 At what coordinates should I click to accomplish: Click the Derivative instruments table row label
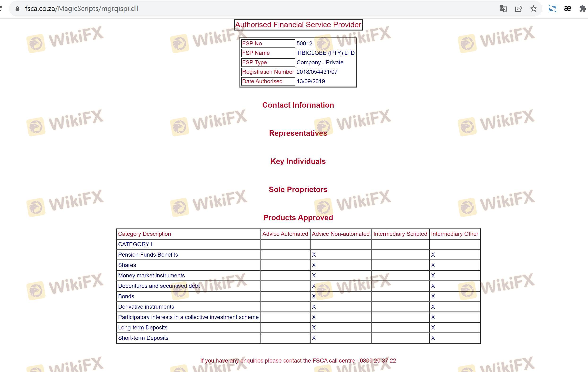146,307
